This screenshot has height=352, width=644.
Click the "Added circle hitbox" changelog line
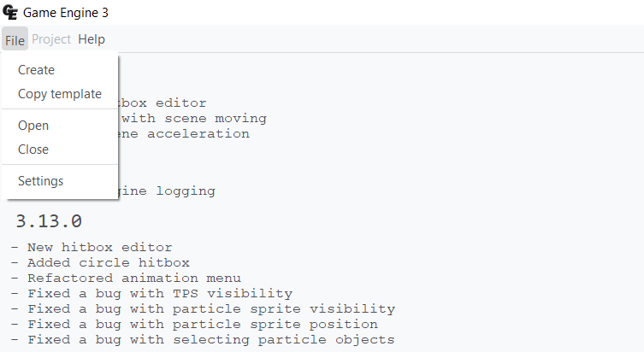(x=100, y=263)
